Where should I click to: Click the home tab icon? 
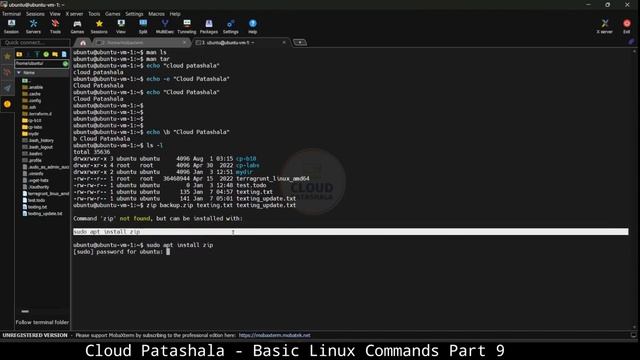tap(83, 42)
